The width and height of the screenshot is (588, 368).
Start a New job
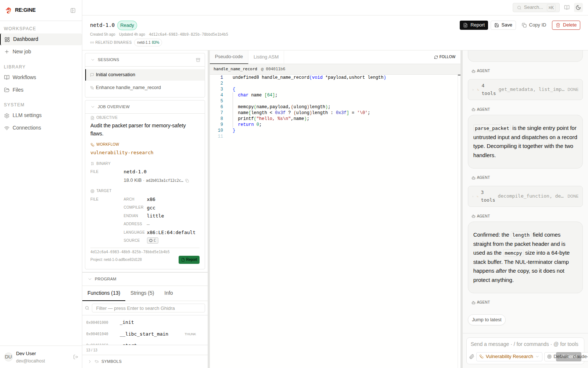click(x=41, y=52)
